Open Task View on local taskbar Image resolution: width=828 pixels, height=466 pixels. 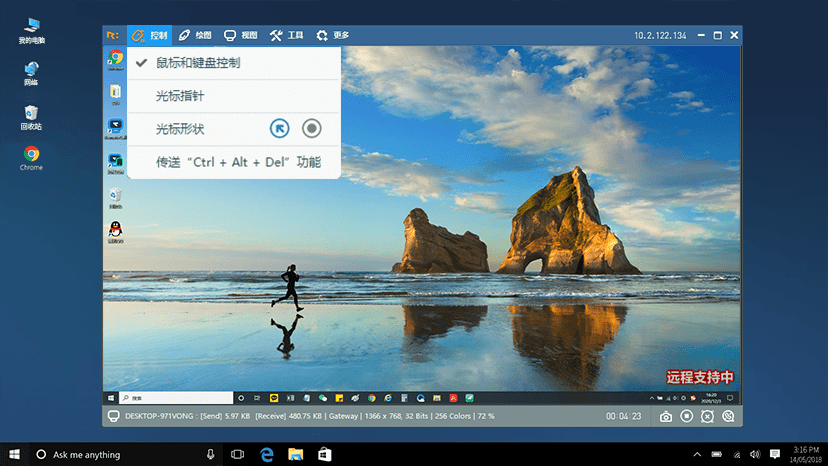point(238,454)
